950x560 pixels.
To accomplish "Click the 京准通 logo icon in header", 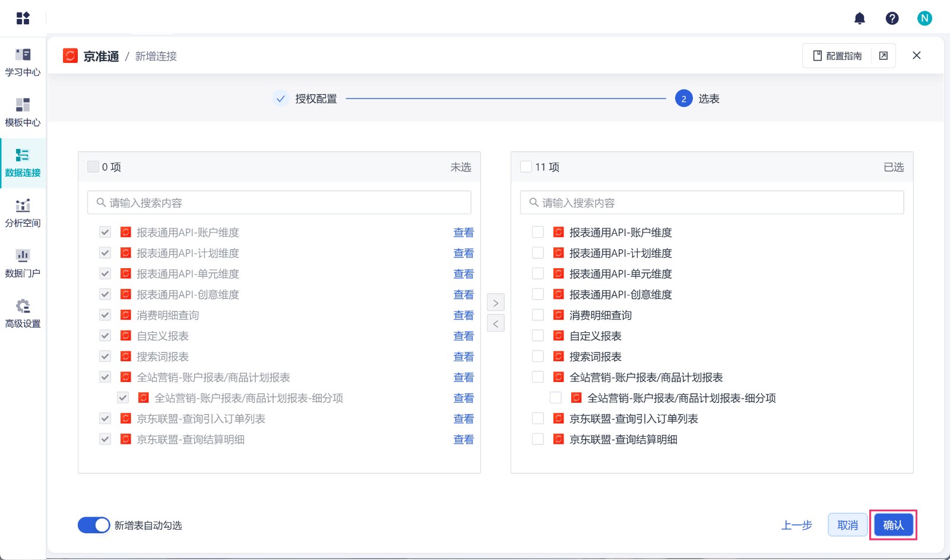I will [x=70, y=56].
